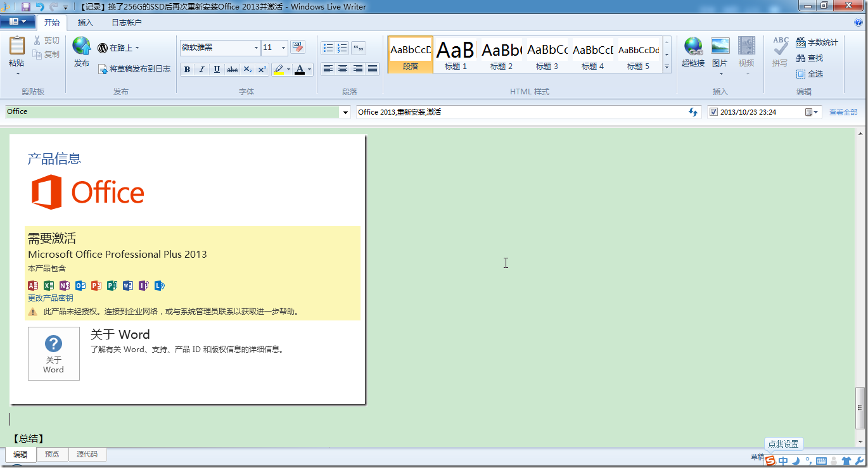Switch to the 开始 ribbon tab
The image size is (868, 468).
pyautogui.click(x=52, y=23)
